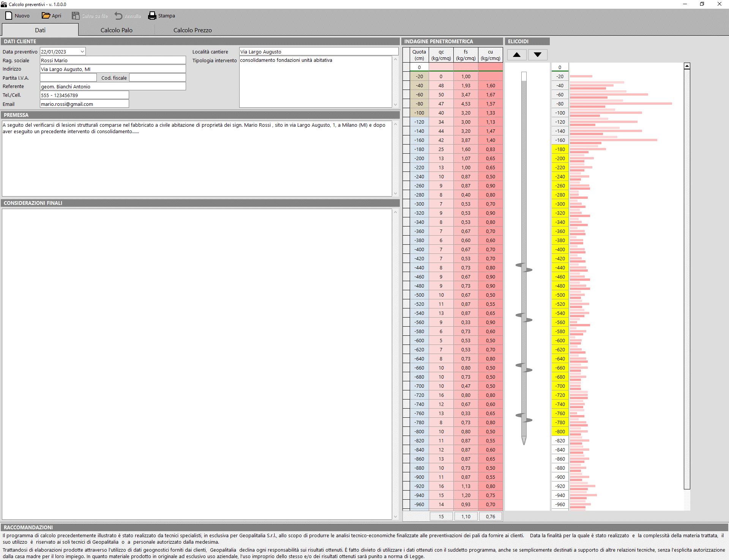Image resolution: width=729 pixels, height=560 pixels.
Task: Toggle the -820 depth cell in the Elicoidi list
Action: [560, 440]
